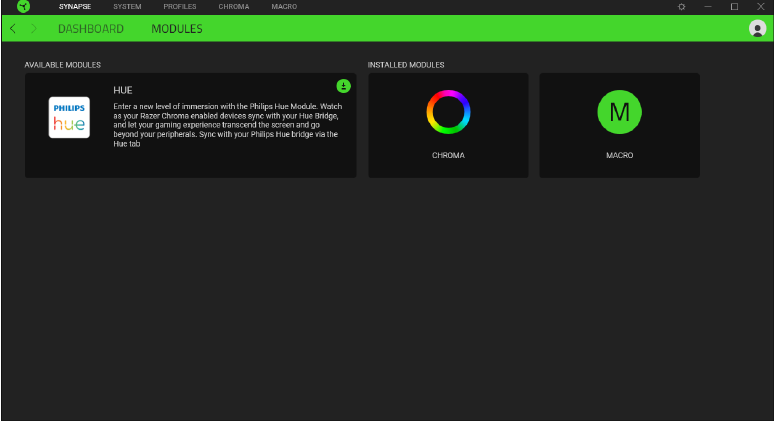
Task: Switch to the Chroma tab
Action: [234, 7]
